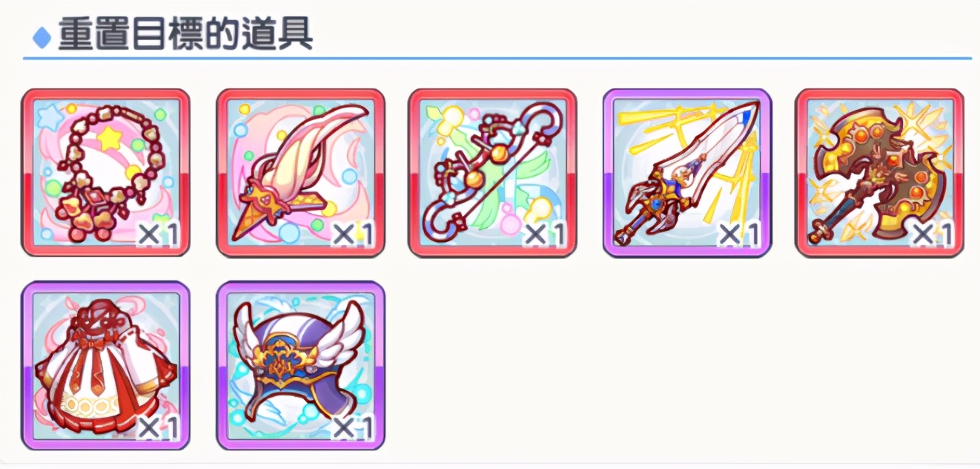Select the red and white dress item
The image size is (980, 469).
pos(105,366)
